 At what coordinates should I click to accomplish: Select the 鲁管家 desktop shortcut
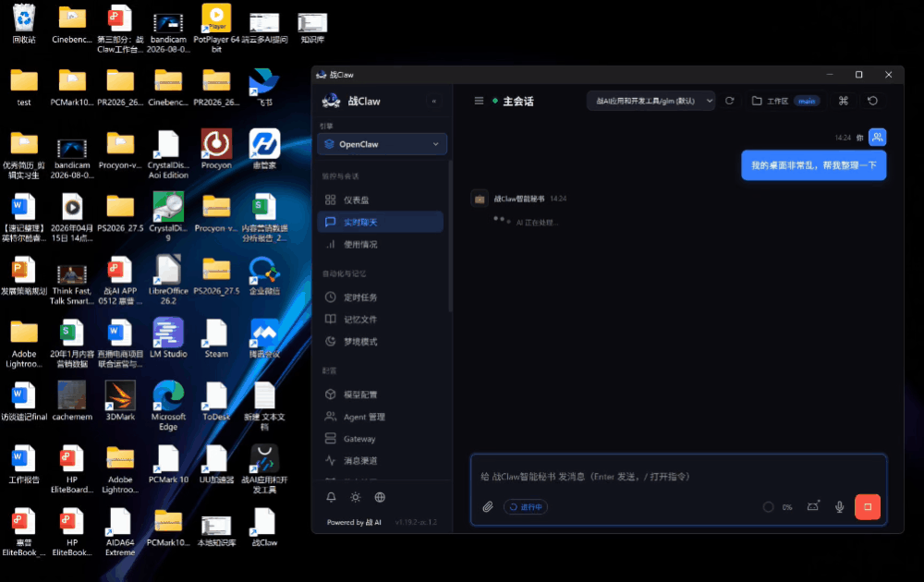264,150
